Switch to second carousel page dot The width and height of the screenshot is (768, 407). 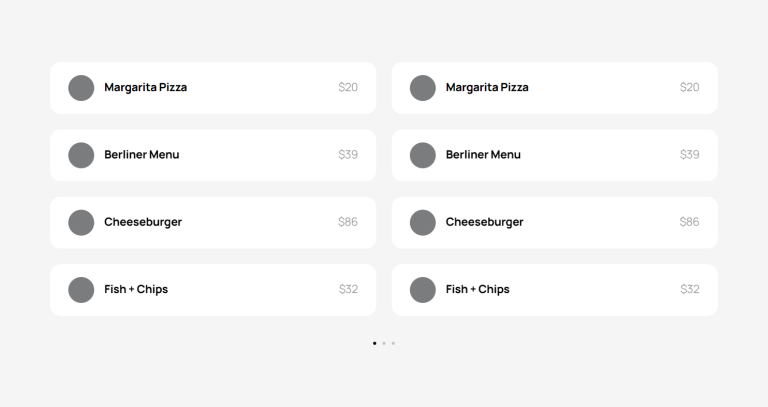click(x=384, y=343)
